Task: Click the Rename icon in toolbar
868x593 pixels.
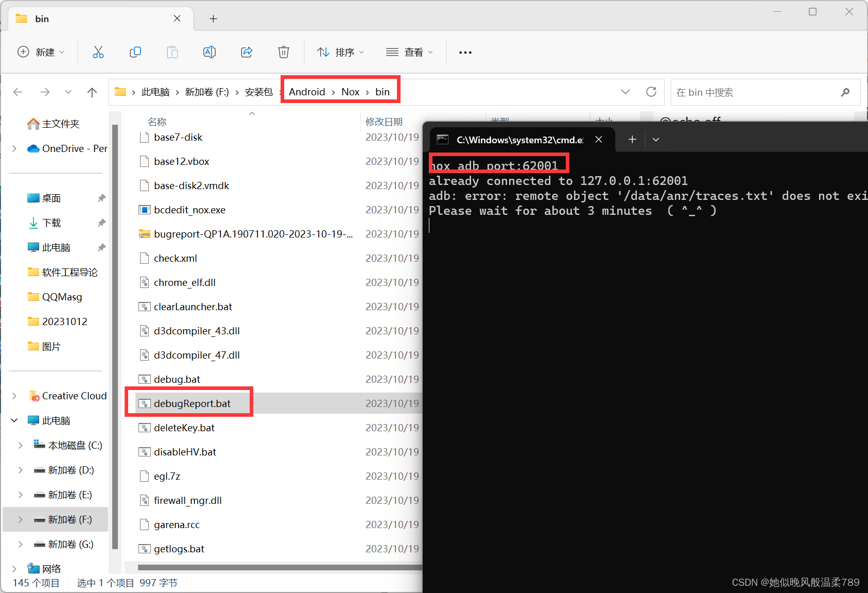Action: pos(210,52)
